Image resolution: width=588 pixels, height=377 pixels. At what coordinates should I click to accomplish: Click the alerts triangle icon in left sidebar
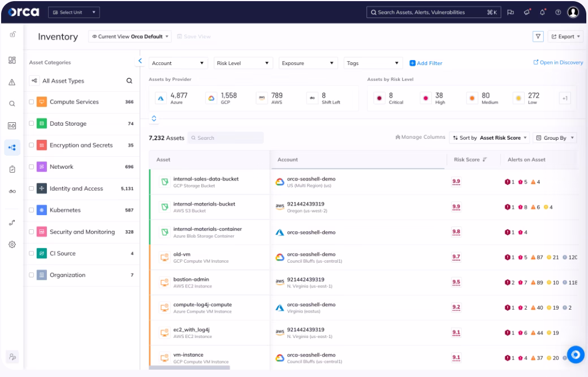11,82
